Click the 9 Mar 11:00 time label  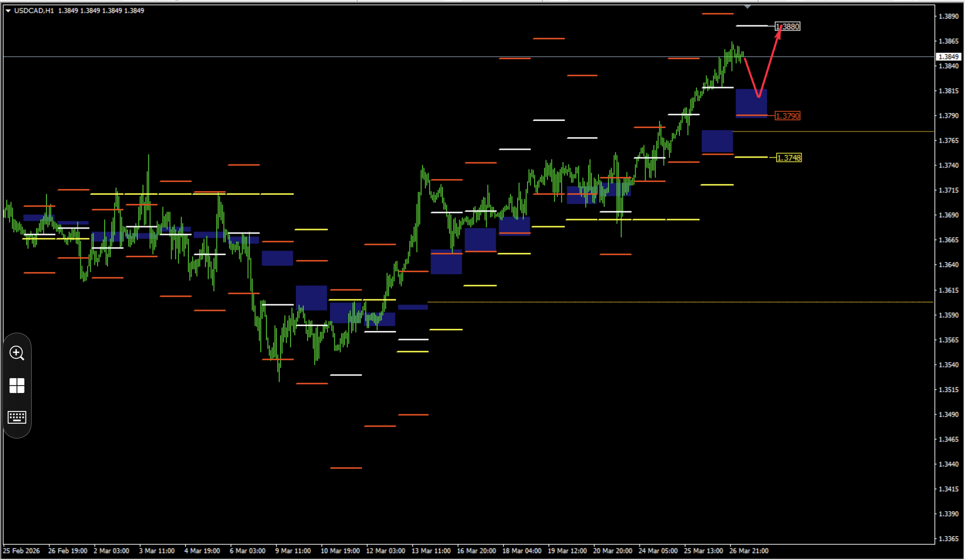pyautogui.click(x=293, y=551)
